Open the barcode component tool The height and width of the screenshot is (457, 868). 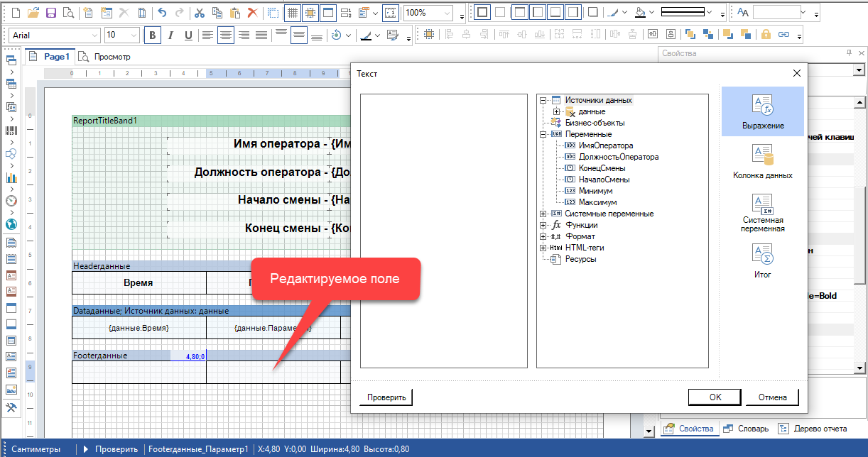pyautogui.click(x=11, y=131)
